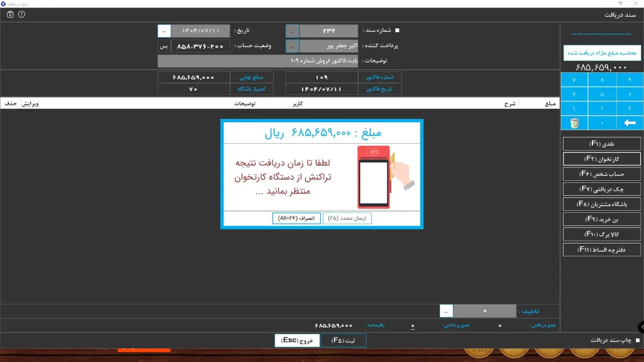Open the help question mark icon
The width and height of the screenshot is (644, 362).
click(21, 14)
